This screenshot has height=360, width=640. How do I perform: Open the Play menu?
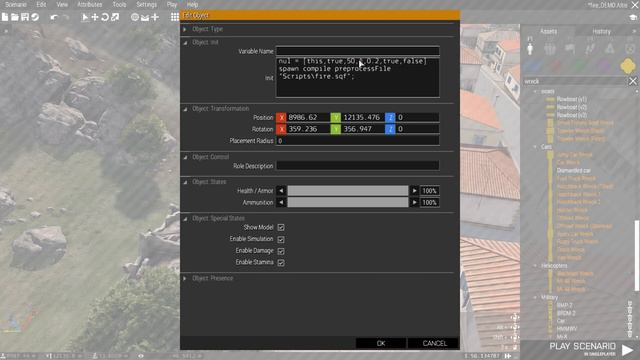pyautogui.click(x=172, y=4)
